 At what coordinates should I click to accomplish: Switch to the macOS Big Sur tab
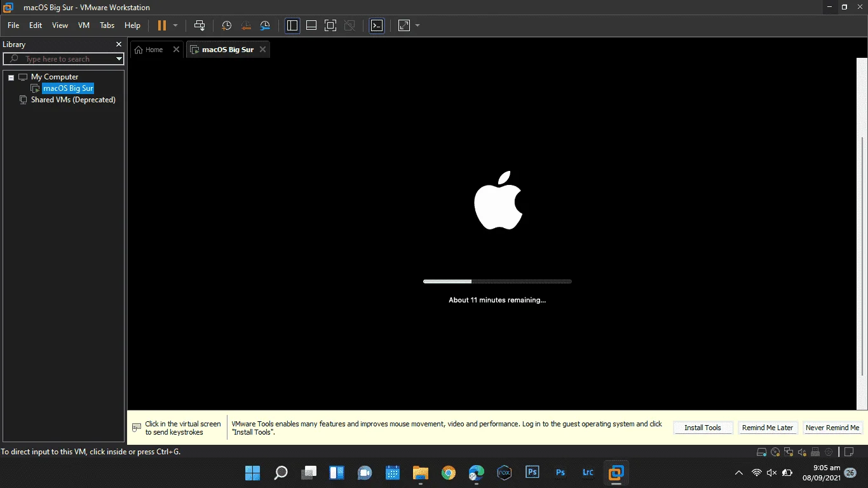(227, 50)
